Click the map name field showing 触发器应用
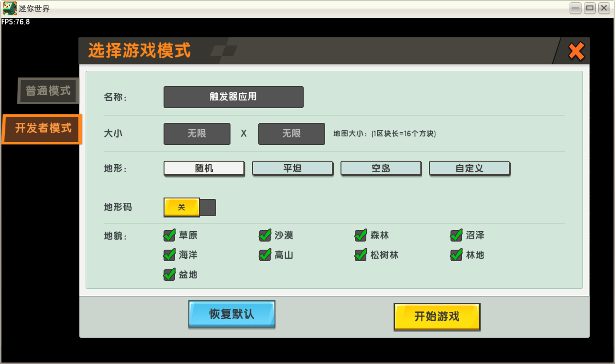This screenshot has height=364, width=615. click(x=233, y=97)
